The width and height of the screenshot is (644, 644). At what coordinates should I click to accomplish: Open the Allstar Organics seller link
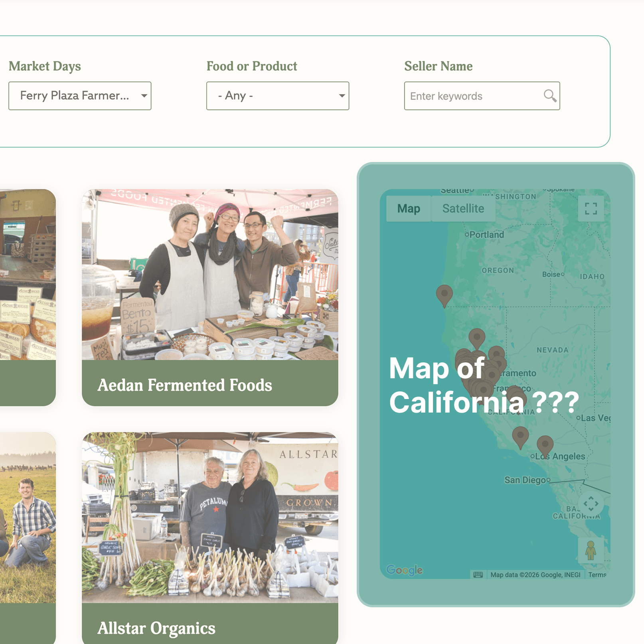click(x=156, y=628)
